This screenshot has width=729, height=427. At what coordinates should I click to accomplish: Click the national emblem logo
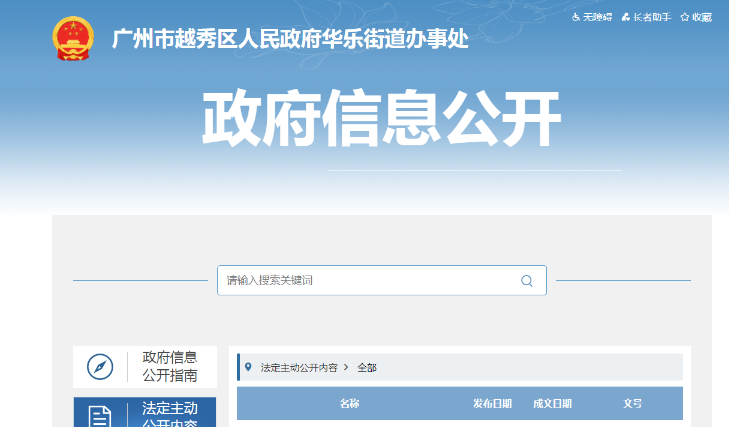point(71,39)
